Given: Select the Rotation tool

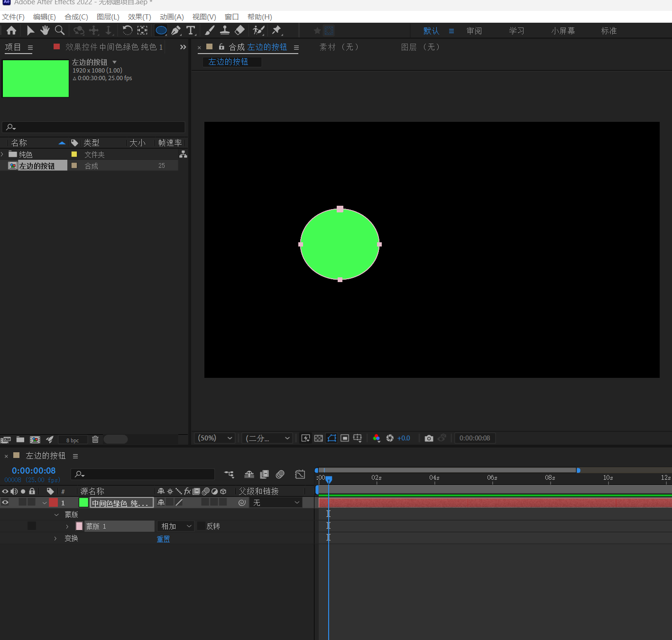Looking at the screenshot, I should [x=128, y=31].
